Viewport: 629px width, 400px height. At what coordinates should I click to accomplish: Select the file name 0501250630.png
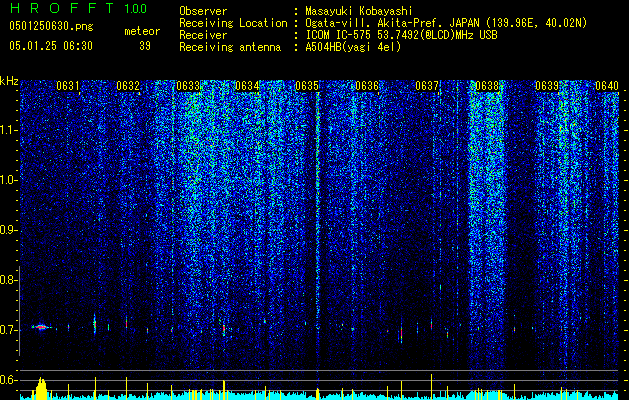[51, 26]
